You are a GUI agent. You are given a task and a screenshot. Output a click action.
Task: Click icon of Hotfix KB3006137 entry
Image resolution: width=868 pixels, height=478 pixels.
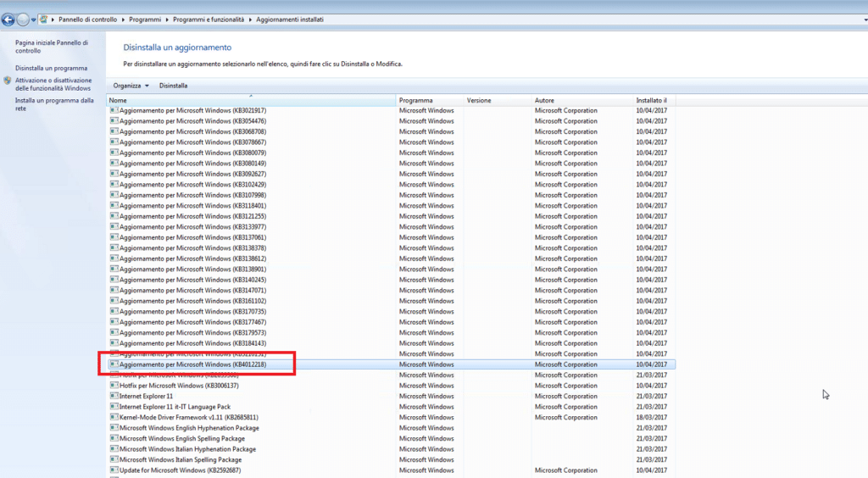click(x=114, y=386)
